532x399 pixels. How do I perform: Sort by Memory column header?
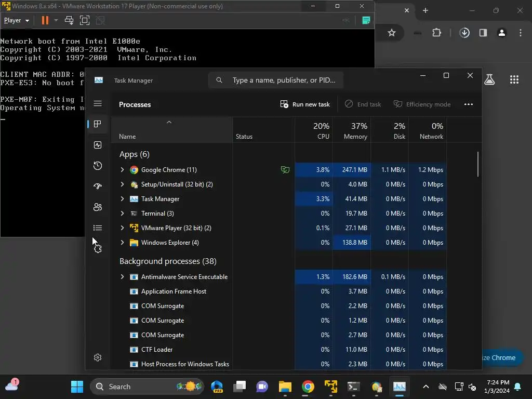[x=352, y=130]
